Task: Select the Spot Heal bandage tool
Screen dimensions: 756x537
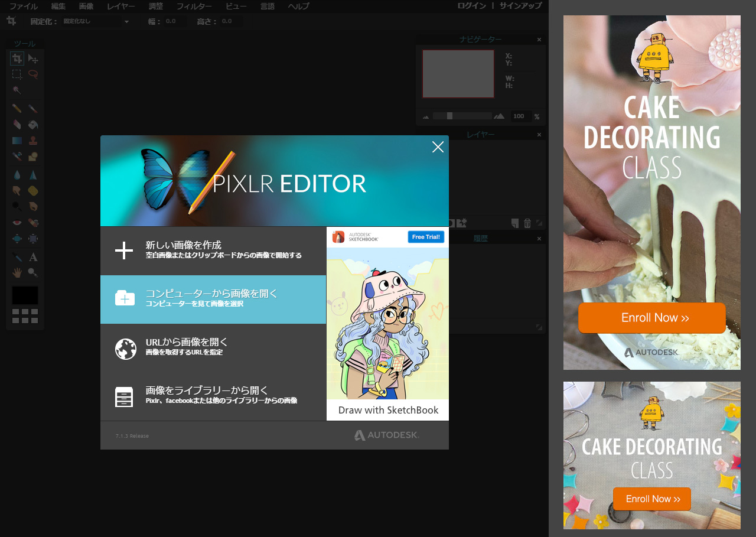Action: (x=33, y=223)
